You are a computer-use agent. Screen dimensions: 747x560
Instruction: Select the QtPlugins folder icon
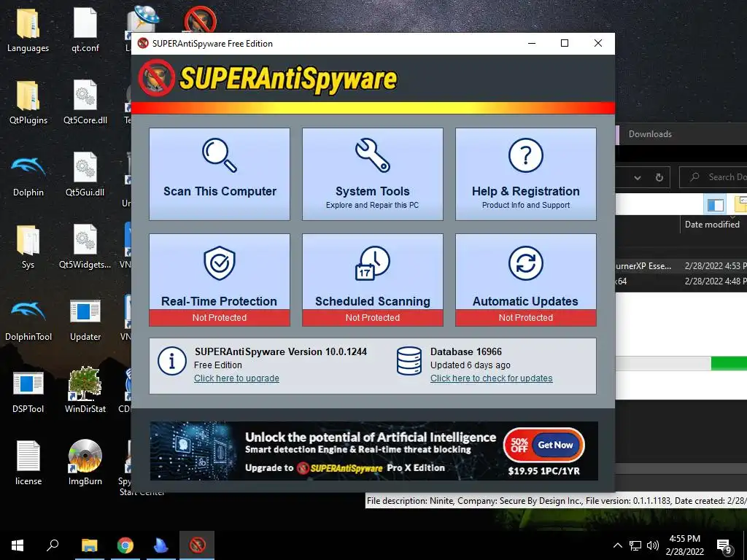(28, 102)
